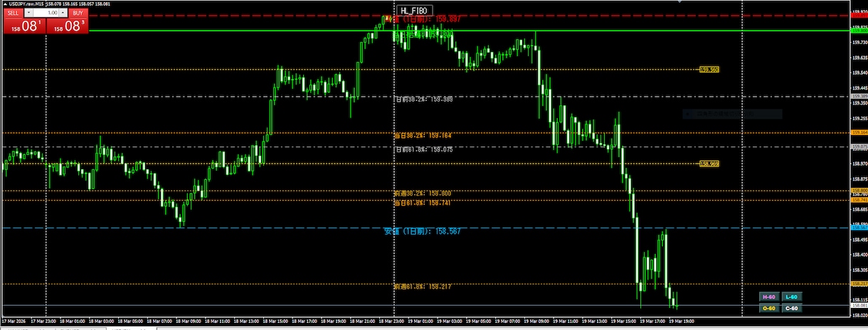Viewport: 868px width, 330px height.
Task: Select the 158.741 current-day 61.8% label
Action: click(x=423, y=203)
